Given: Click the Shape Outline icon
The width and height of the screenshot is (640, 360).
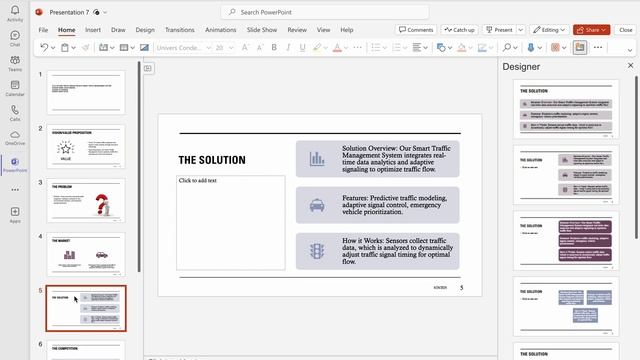Looking at the screenshot, I should click(x=482, y=48).
